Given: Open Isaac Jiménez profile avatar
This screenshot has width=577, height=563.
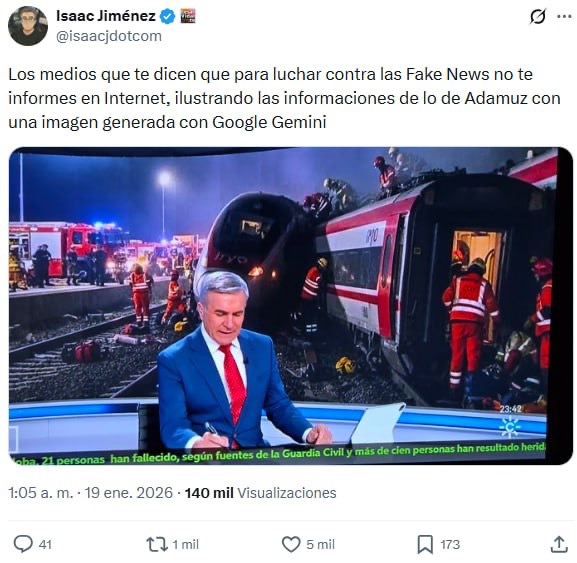Looking at the screenshot, I should [28, 26].
